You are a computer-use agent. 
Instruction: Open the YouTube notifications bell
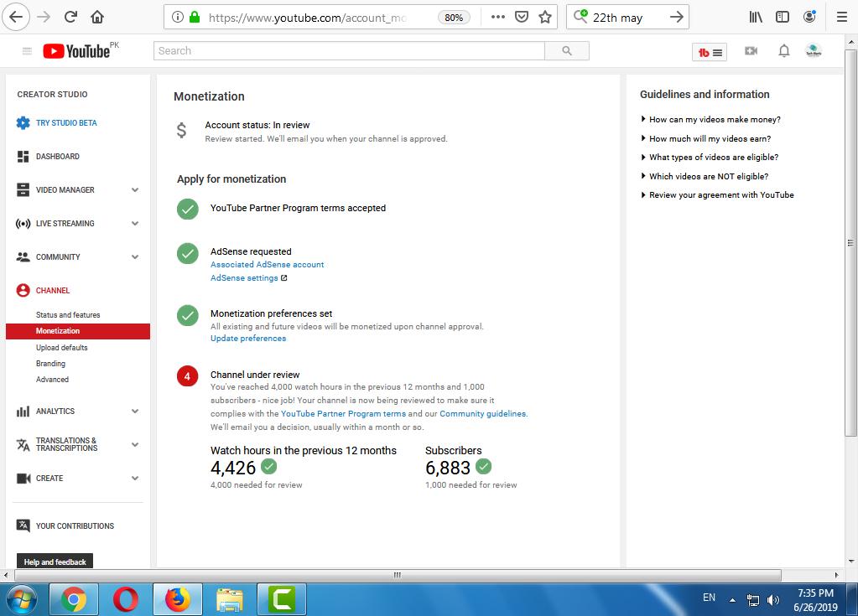pos(784,51)
